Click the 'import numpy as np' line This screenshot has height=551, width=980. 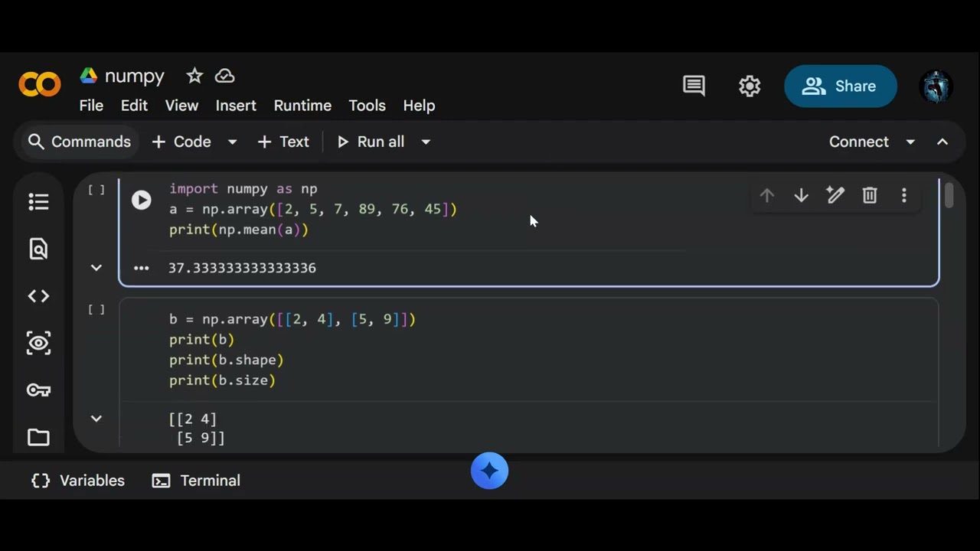pyautogui.click(x=243, y=188)
